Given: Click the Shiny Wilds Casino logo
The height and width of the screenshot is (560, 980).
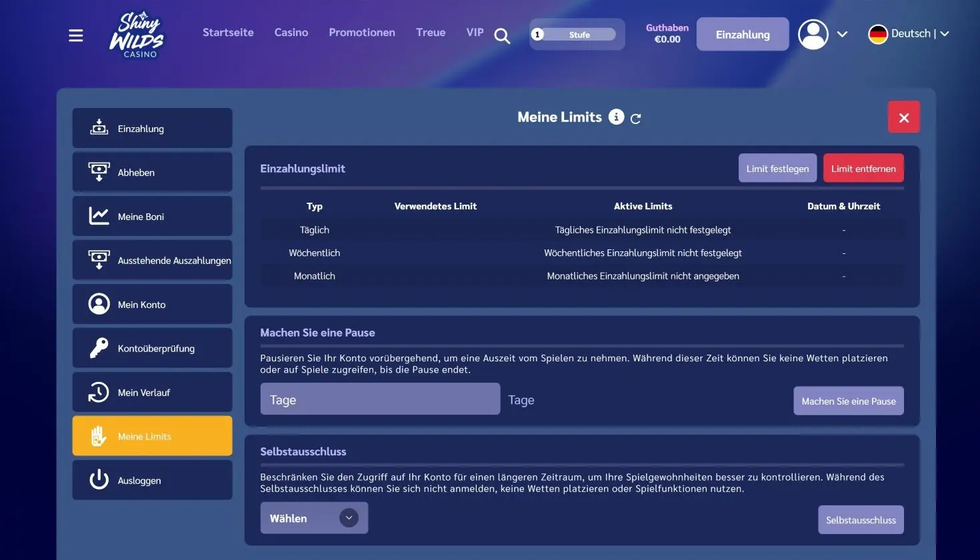Looking at the screenshot, I should (x=137, y=35).
